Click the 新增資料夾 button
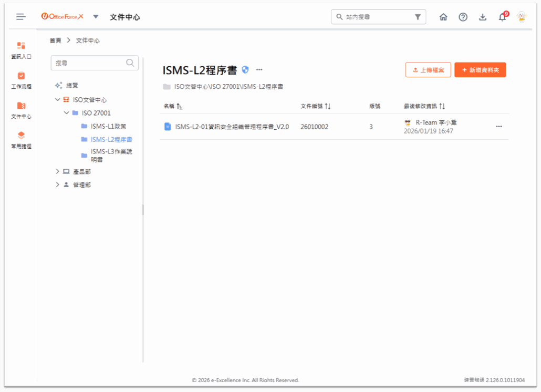Image resolution: width=541 pixels, height=392 pixels. click(480, 70)
